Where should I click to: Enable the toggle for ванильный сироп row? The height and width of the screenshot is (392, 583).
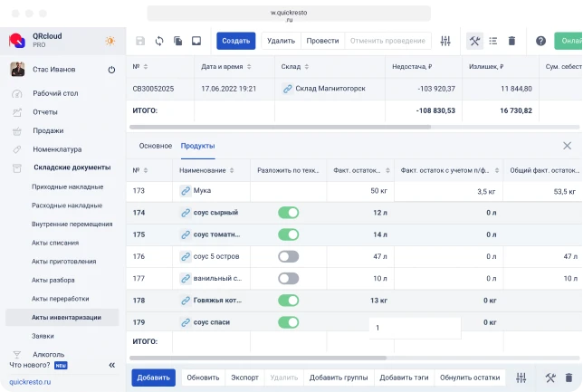pyautogui.click(x=288, y=279)
